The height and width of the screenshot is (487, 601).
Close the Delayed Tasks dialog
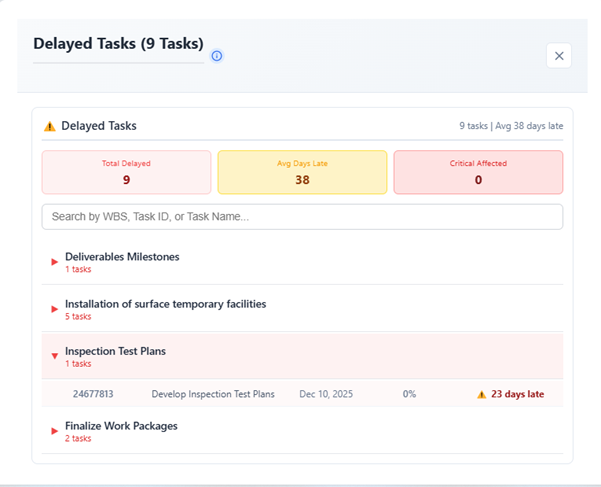(559, 56)
